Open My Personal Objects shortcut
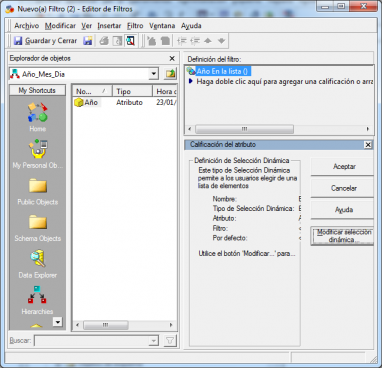 37,154
